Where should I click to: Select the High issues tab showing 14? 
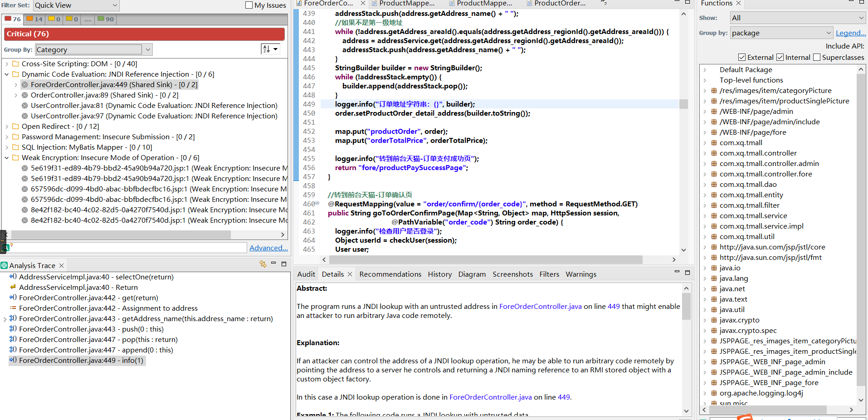click(x=34, y=19)
